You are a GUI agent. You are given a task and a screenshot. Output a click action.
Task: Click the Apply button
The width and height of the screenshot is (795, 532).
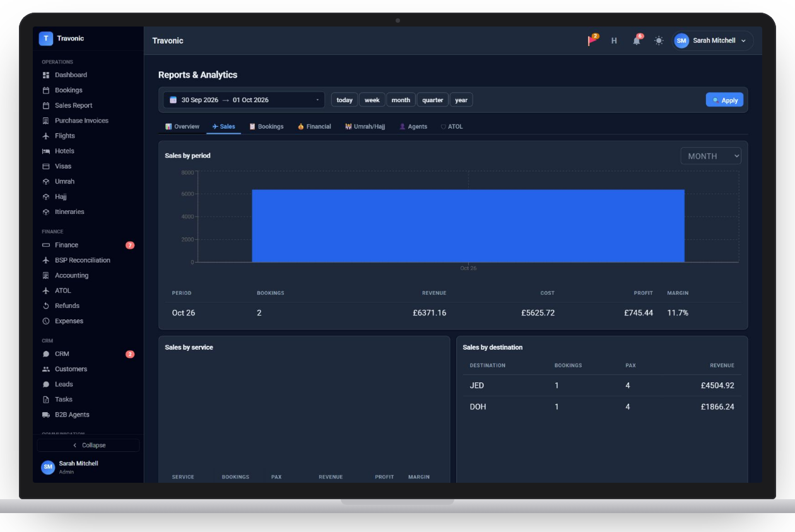[724, 100]
